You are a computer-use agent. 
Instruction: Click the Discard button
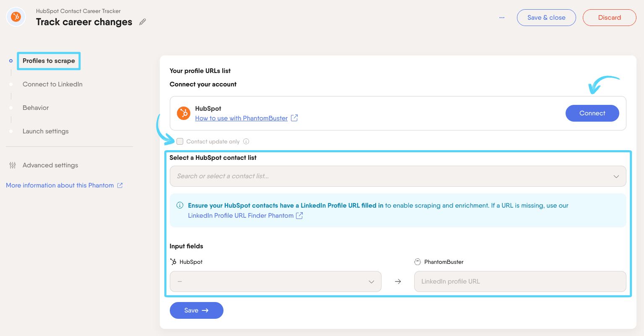pyautogui.click(x=610, y=18)
